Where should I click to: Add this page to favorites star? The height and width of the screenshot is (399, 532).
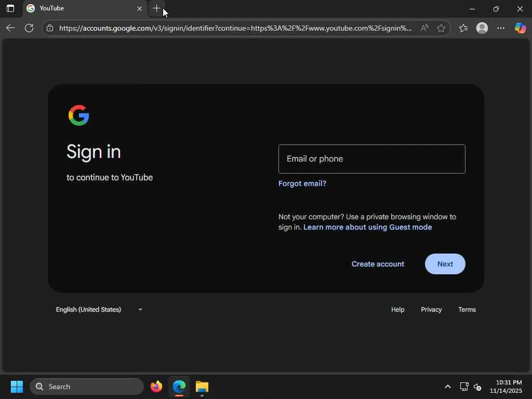click(441, 28)
